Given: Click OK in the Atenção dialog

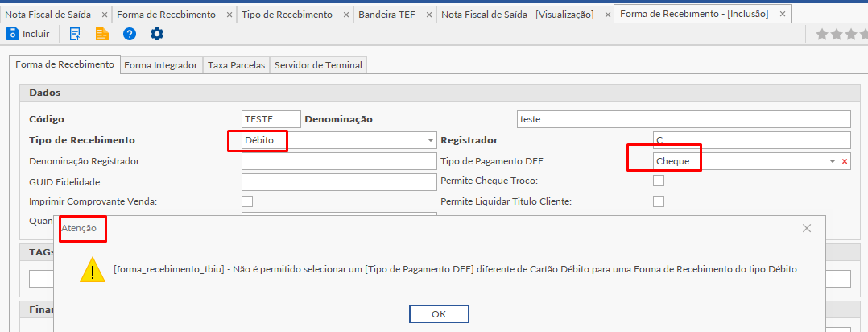Looking at the screenshot, I should pos(439,313).
